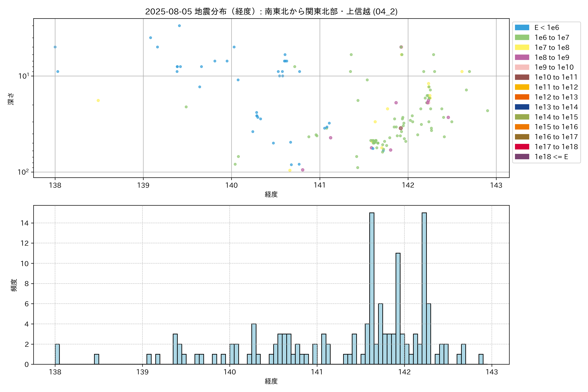The height and width of the screenshot is (392, 588).
Task: Click the 142 tick label on the scatter x-axis
Action: [408, 185]
